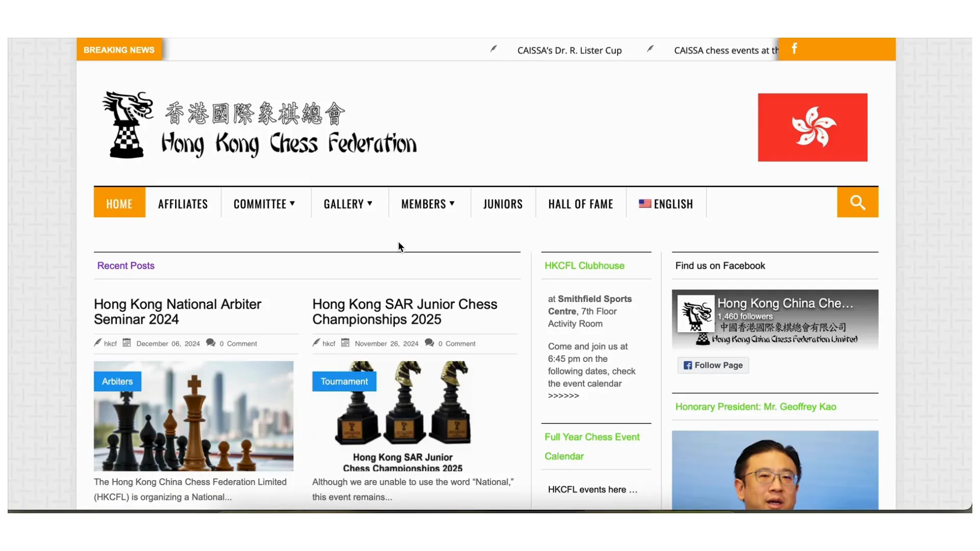Select the Tournament category tag
Image resolution: width=980 pixels, height=551 pixels.
point(344,381)
